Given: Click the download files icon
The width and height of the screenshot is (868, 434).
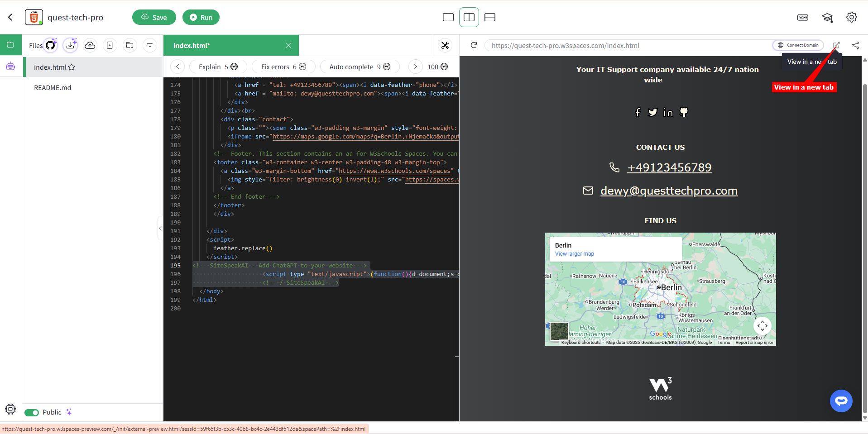Looking at the screenshot, I should 70,45.
